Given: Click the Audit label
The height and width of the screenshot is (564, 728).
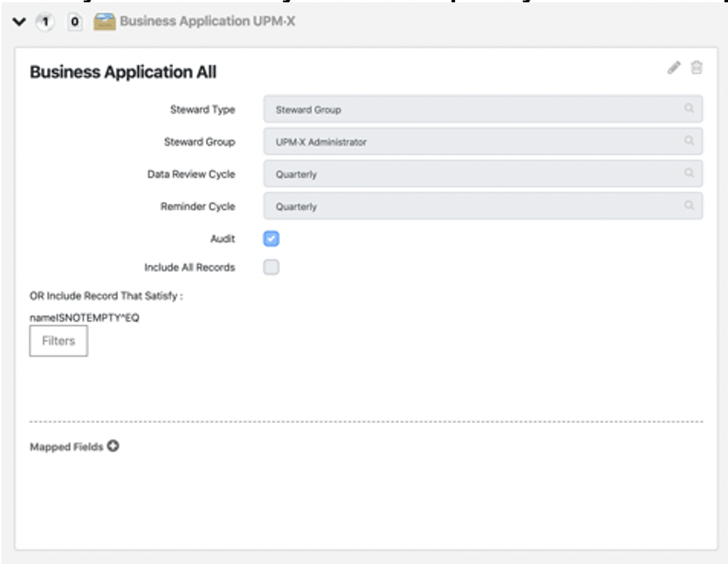Looking at the screenshot, I should click(x=223, y=238).
